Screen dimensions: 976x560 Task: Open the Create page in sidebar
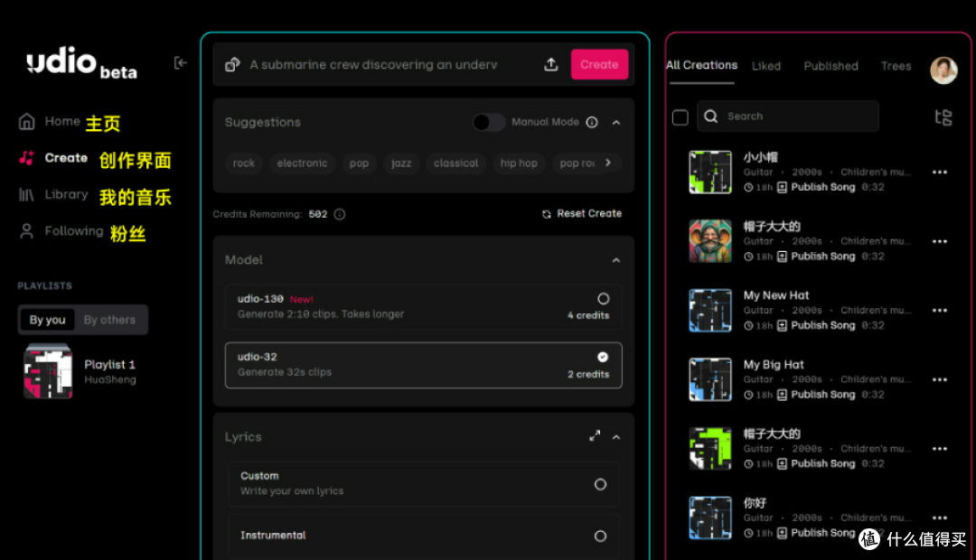click(x=65, y=158)
